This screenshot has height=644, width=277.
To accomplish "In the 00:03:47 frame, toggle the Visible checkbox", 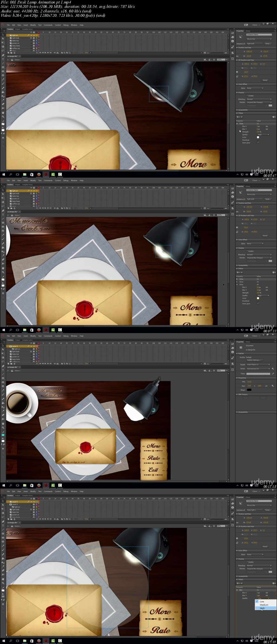I will point(247,95).
